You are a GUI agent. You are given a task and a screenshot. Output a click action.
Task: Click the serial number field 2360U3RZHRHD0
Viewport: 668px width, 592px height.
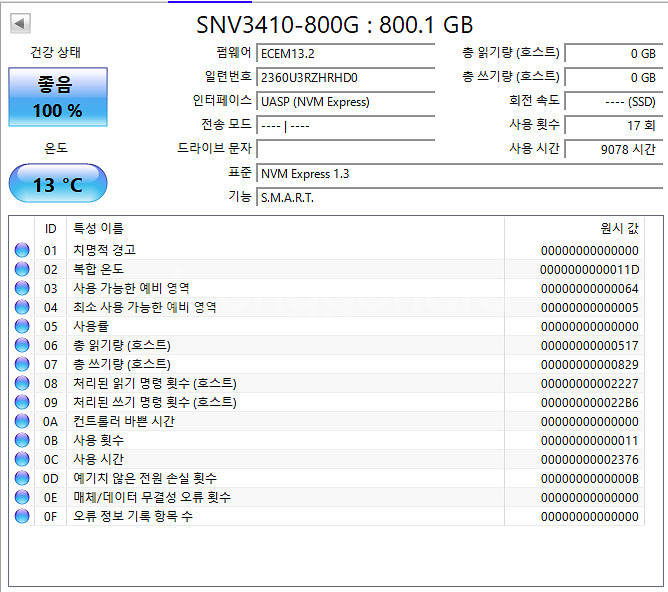pos(346,78)
